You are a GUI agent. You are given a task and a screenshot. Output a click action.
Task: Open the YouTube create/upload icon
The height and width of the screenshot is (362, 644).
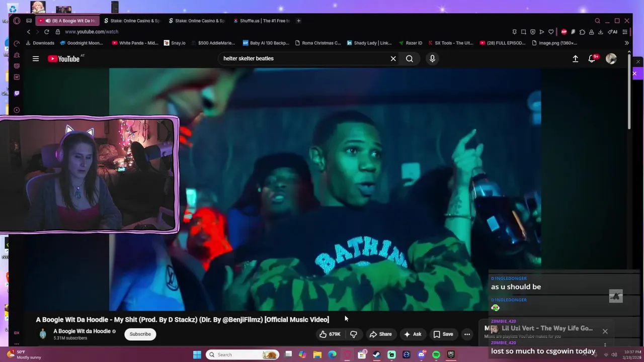pos(575,59)
